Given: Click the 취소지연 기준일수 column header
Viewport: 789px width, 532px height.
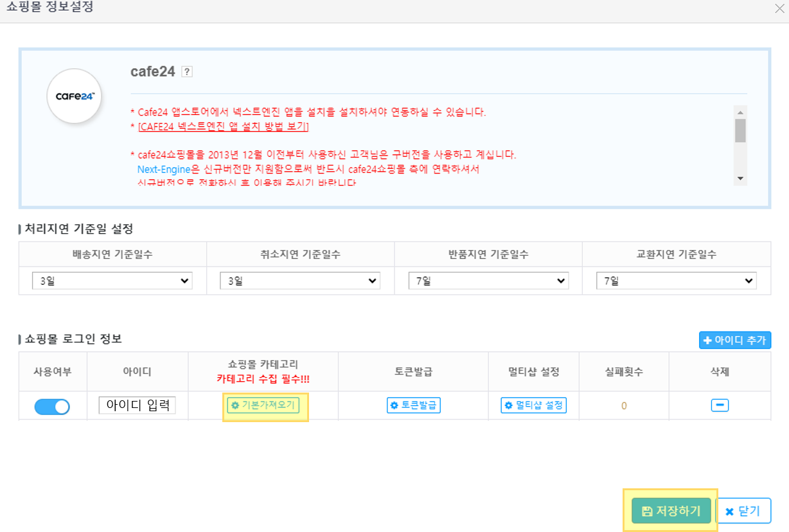Looking at the screenshot, I should [300, 254].
